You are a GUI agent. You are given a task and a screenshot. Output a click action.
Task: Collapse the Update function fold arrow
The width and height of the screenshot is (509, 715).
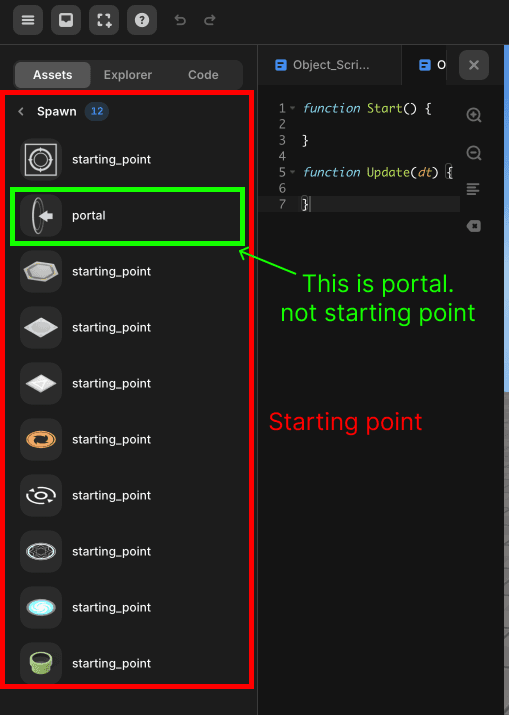[x=293, y=172]
